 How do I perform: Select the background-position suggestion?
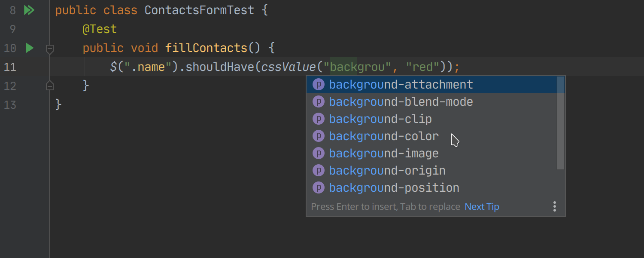point(431,187)
